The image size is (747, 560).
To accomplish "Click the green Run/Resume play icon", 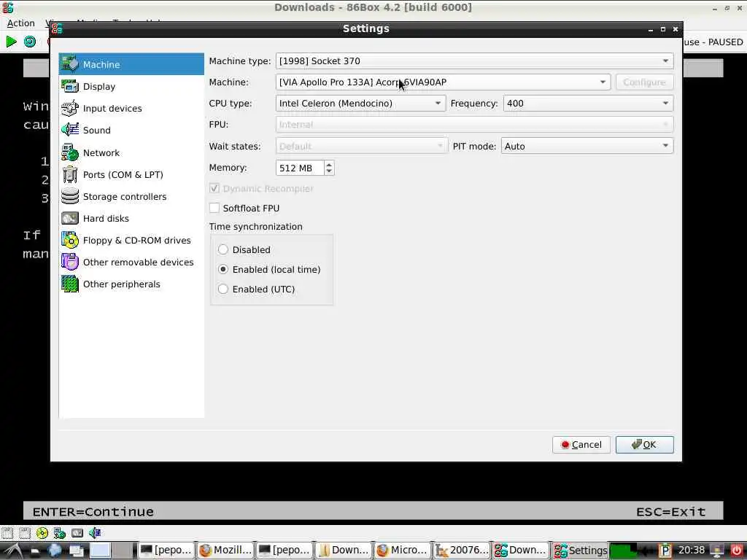I will click(11, 42).
